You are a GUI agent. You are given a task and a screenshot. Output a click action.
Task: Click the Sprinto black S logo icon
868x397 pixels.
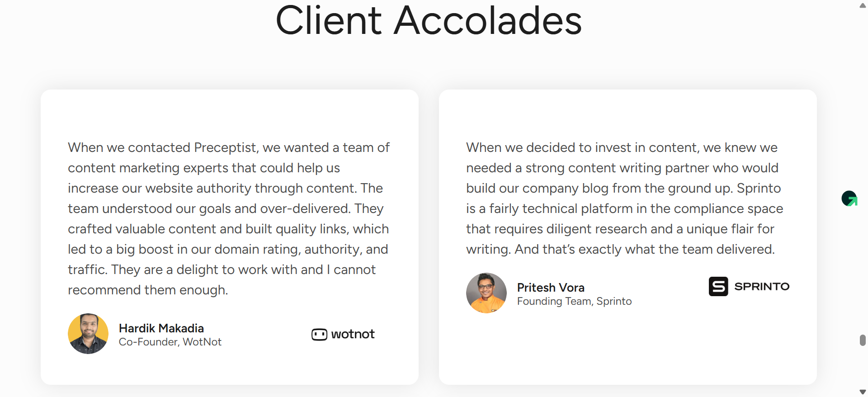pyautogui.click(x=718, y=286)
